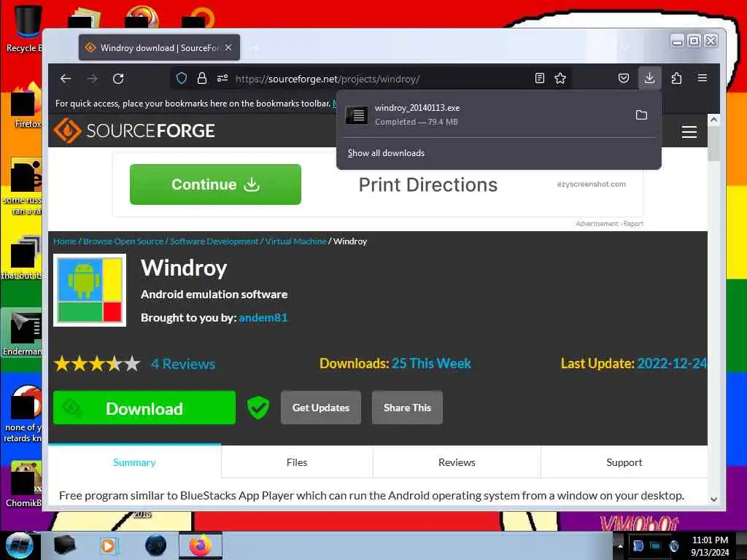Open Virtual Machine breadcrumb

pos(295,241)
